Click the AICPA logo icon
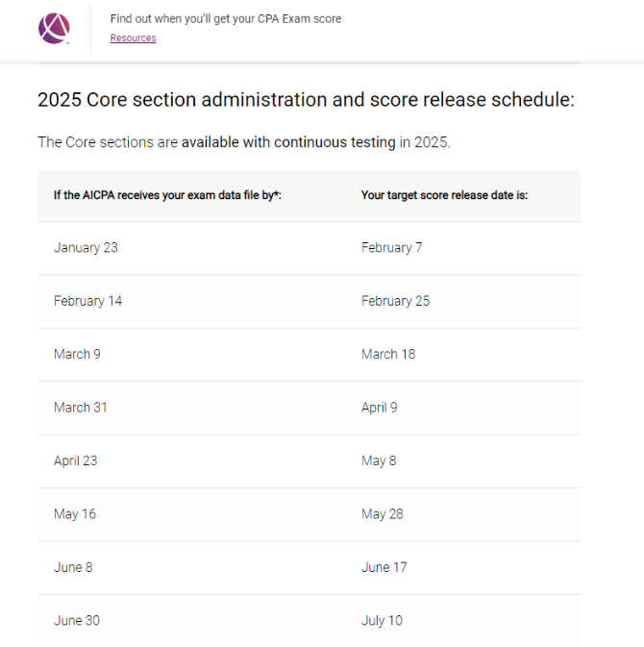Screen dimensions: 644x647 pyautogui.click(x=54, y=28)
